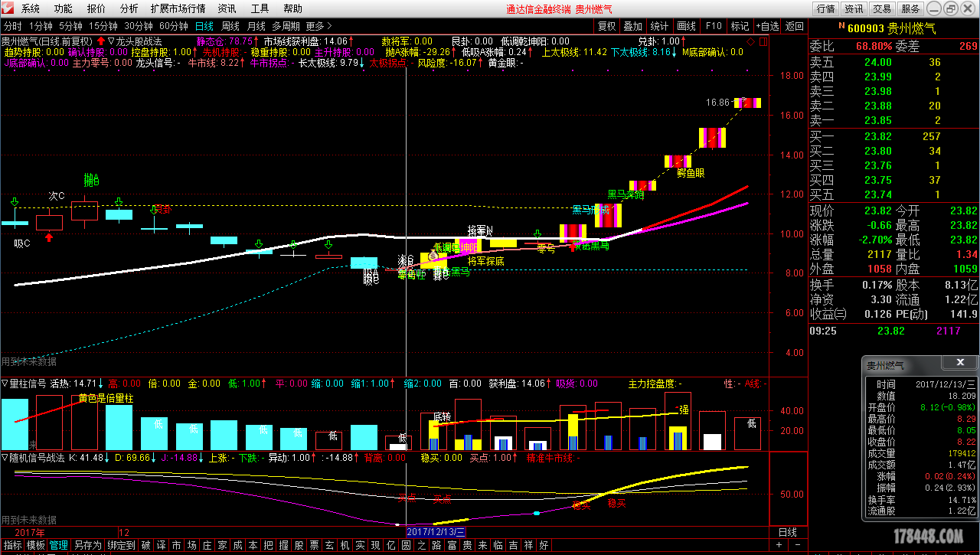
Task: Click the 标记 mark button
Action: (740, 26)
